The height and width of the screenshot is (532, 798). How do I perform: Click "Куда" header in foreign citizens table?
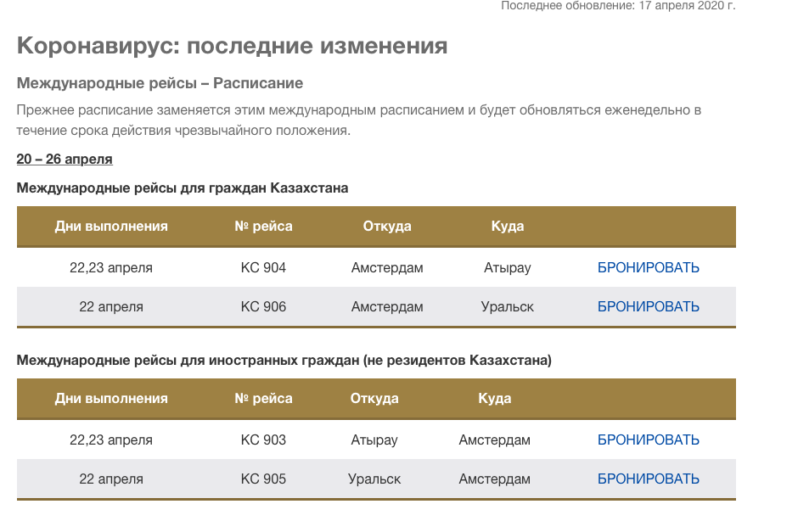(494, 399)
